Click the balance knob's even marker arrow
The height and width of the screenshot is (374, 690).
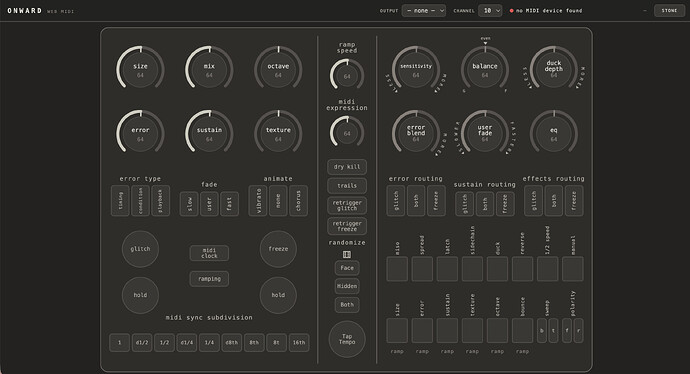pos(485,43)
